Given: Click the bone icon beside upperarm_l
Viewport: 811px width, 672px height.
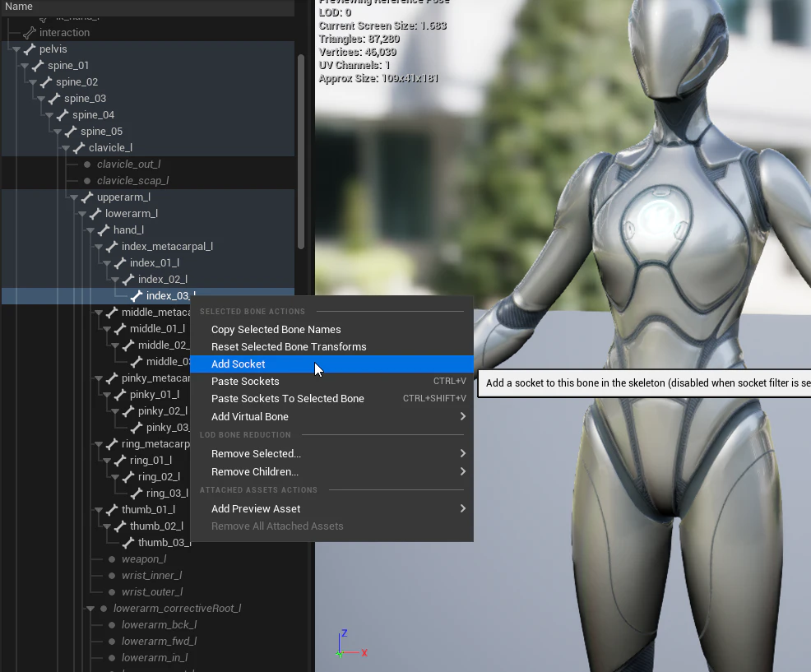Looking at the screenshot, I should coord(87,197).
